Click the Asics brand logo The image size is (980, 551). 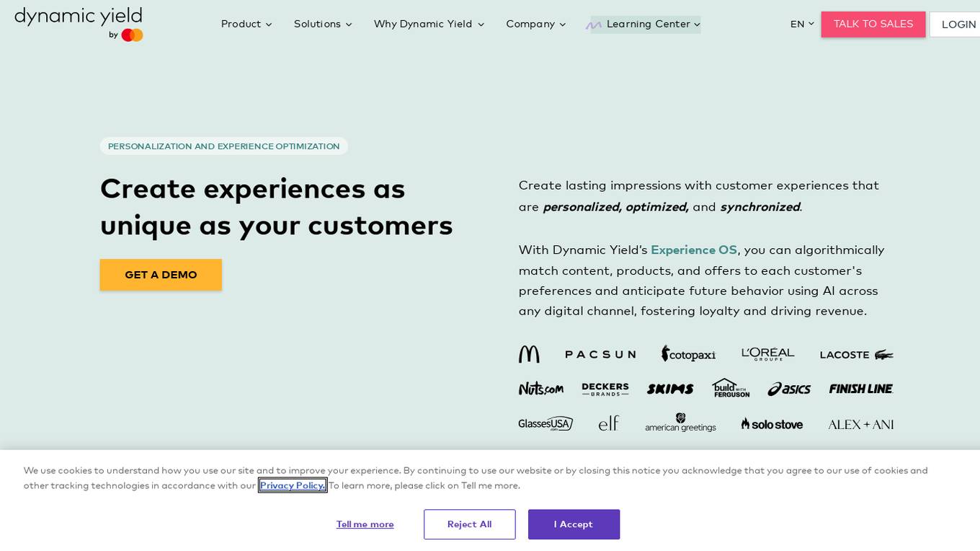(x=789, y=389)
